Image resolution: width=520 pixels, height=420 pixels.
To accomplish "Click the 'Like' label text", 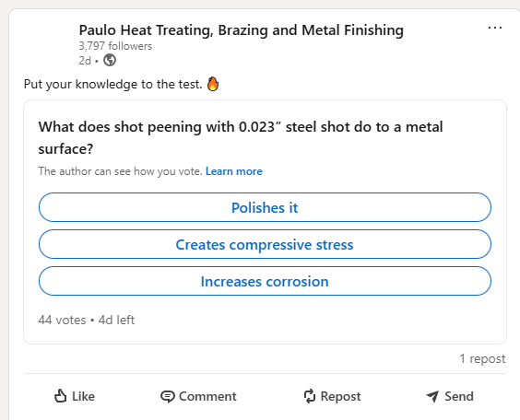I will click(83, 396).
